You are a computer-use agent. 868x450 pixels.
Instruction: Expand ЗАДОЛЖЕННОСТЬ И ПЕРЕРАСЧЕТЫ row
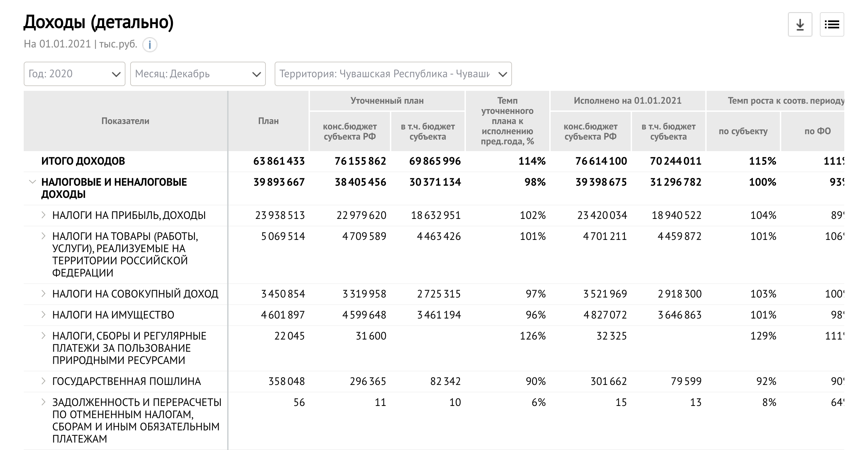pyautogui.click(x=43, y=402)
